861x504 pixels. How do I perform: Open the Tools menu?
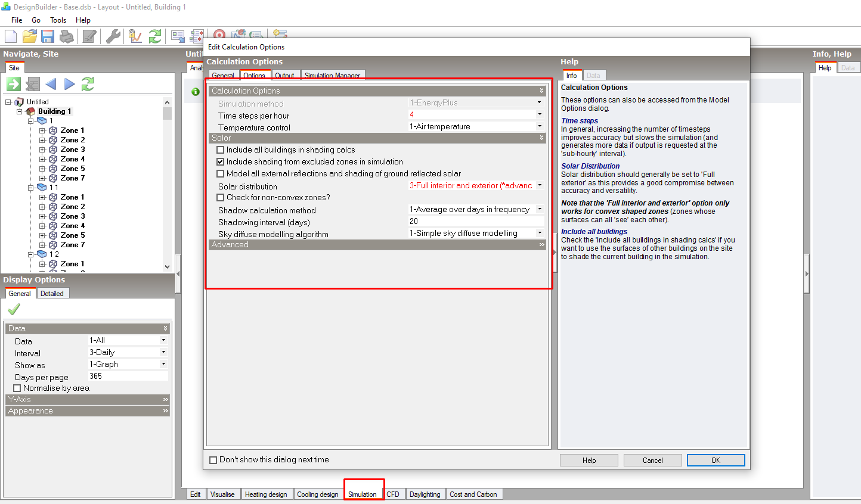click(x=58, y=20)
